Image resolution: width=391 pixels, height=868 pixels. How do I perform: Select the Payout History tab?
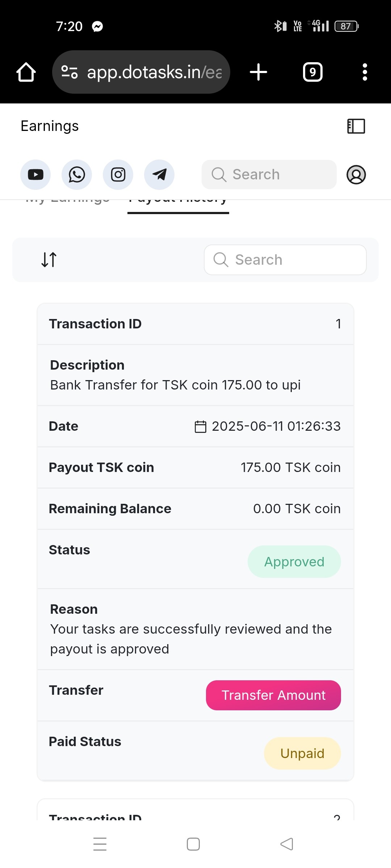point(178,202)
